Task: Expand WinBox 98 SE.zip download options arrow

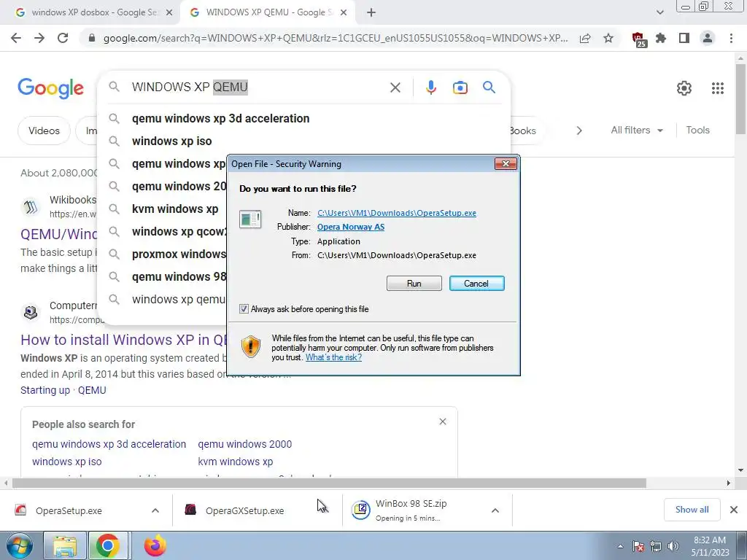Action: [x=495, y=510]
